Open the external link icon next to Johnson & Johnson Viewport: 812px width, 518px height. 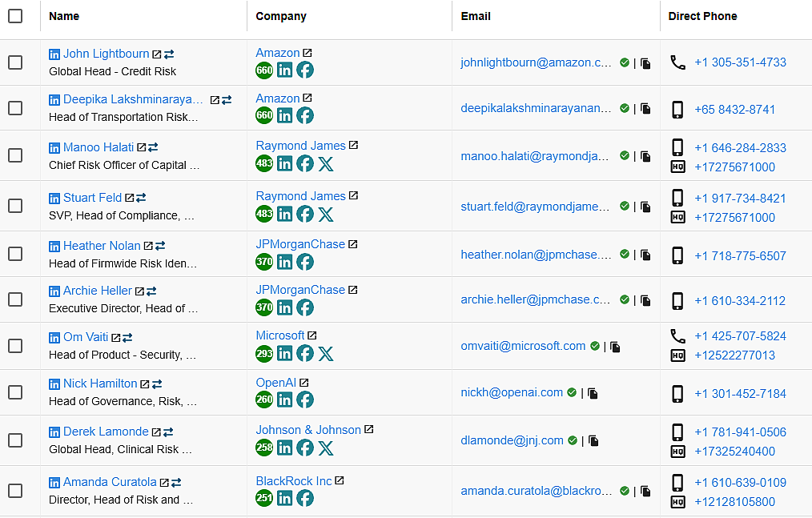click(369, 430)
